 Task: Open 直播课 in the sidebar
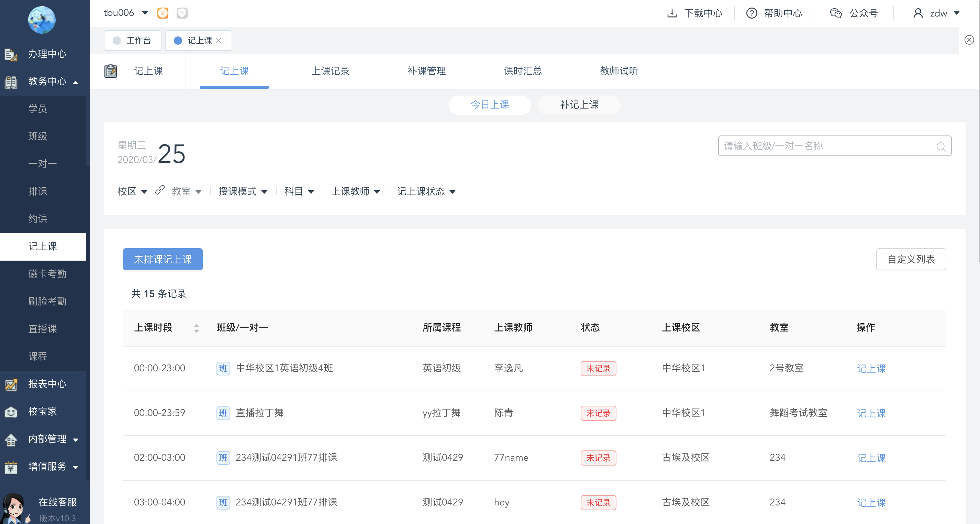(x=42, y=329)
